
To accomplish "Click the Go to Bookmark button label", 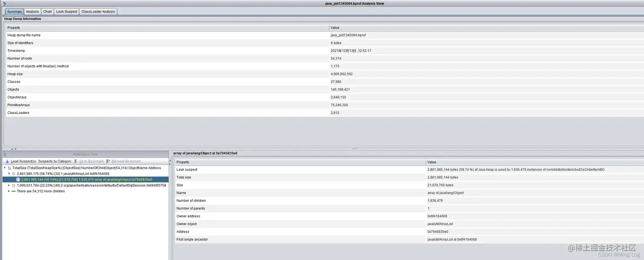I will (x=92, y=161).
